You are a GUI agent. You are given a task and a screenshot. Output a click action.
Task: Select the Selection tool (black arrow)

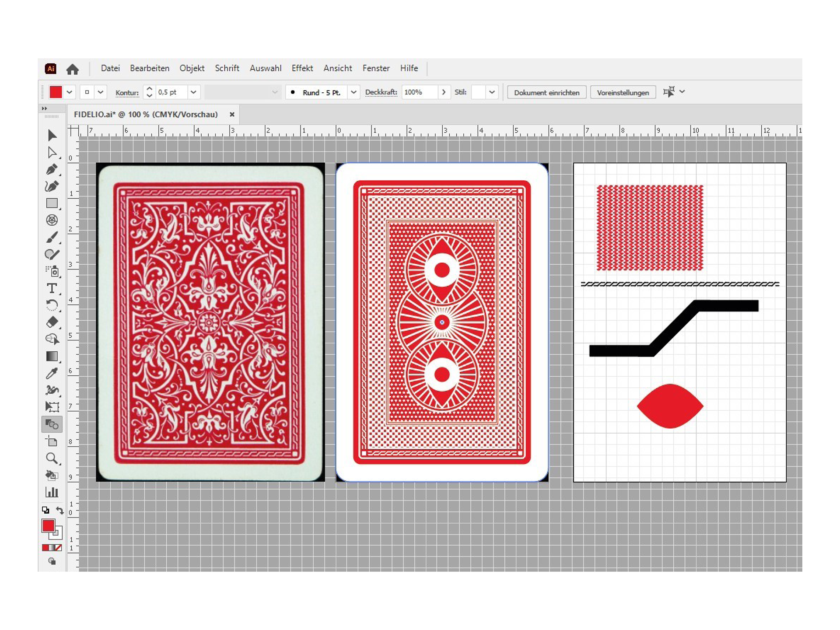[52, 135]
